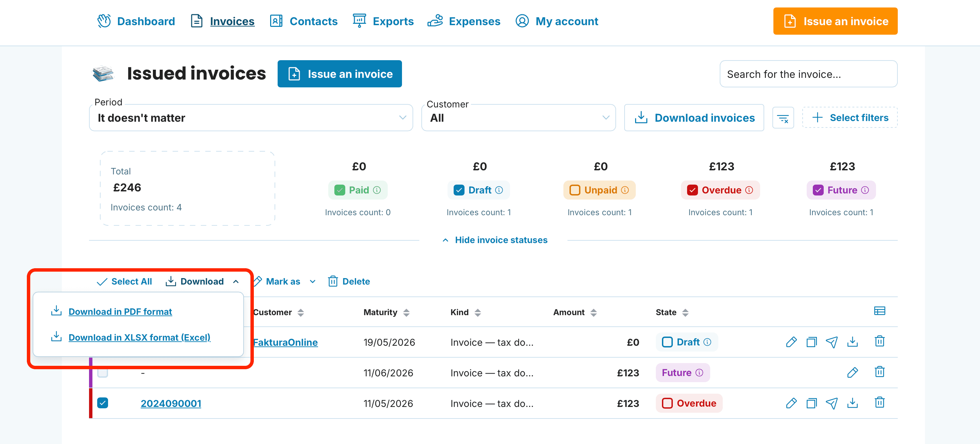
Task: Click Select filters button
Action: pyautogui.click(x=850, y=118)
